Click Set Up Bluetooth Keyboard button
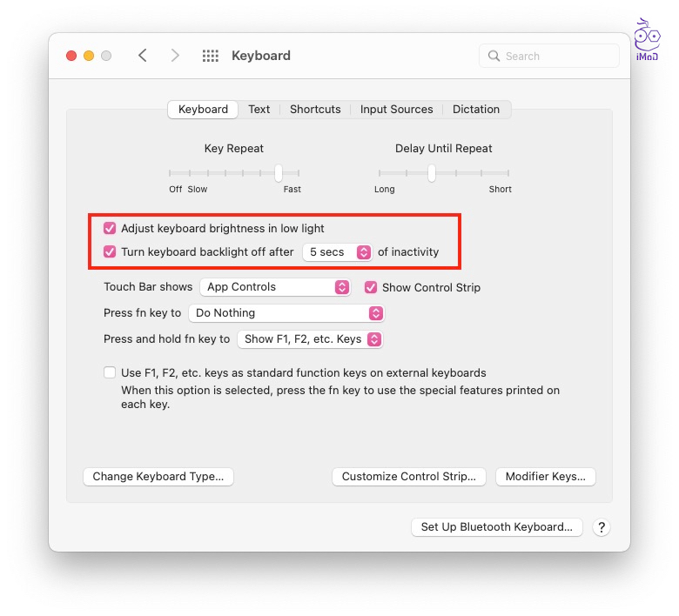The height and width of the screenshot is (616, 679). (496, 527)
